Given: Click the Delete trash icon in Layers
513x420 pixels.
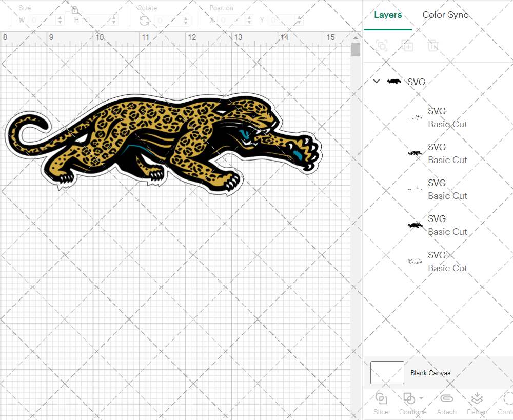Looking at the screenshot, I should pyautogui.click(x=433, y=46).
